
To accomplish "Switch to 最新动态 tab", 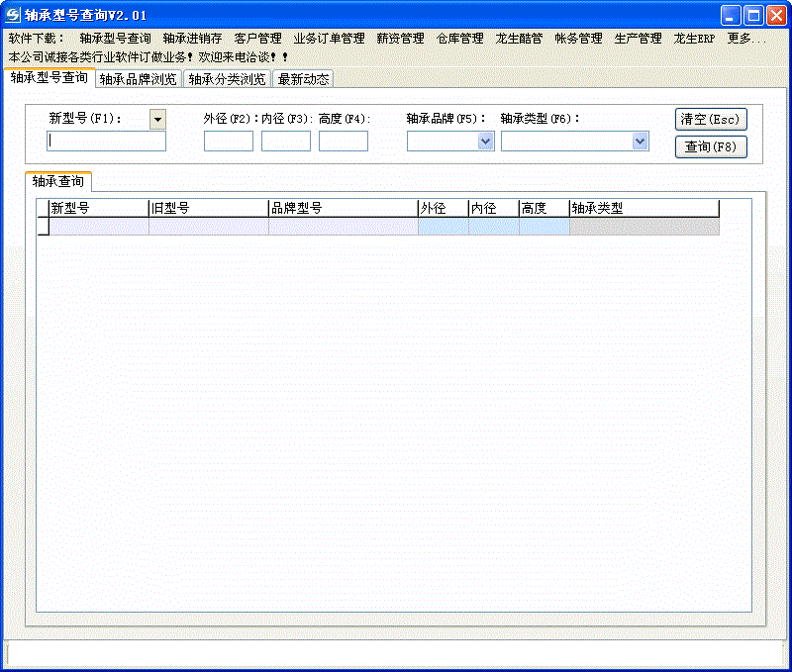I will coord(303,79).
